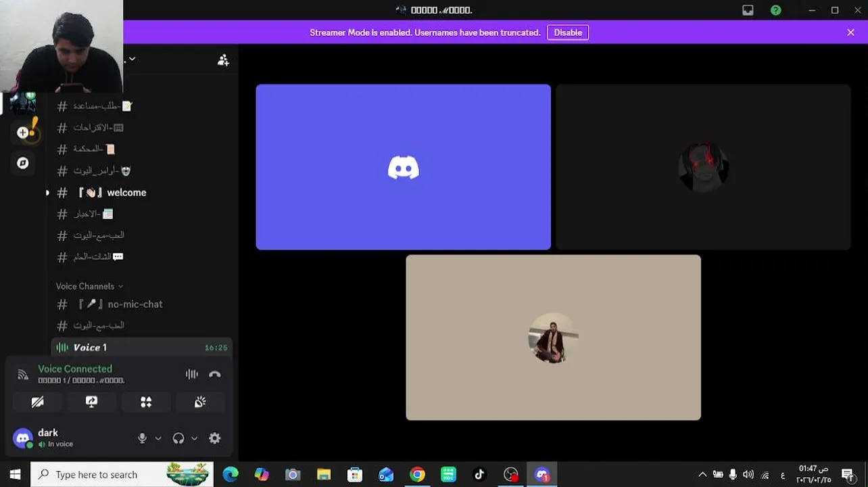The image size is (868, 487).
Task: Disconnect from the voice call
Action: coord(215,374)
